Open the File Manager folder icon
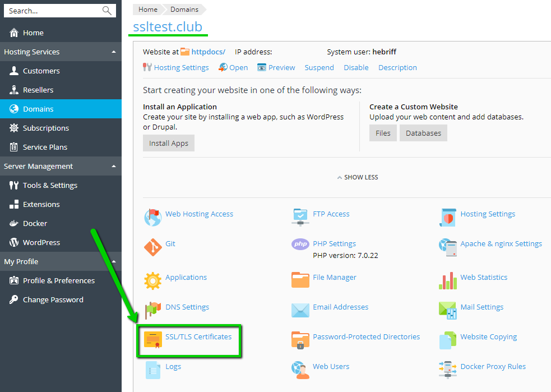The height and width of the screenshot is (392, 551). coord(300,279)
